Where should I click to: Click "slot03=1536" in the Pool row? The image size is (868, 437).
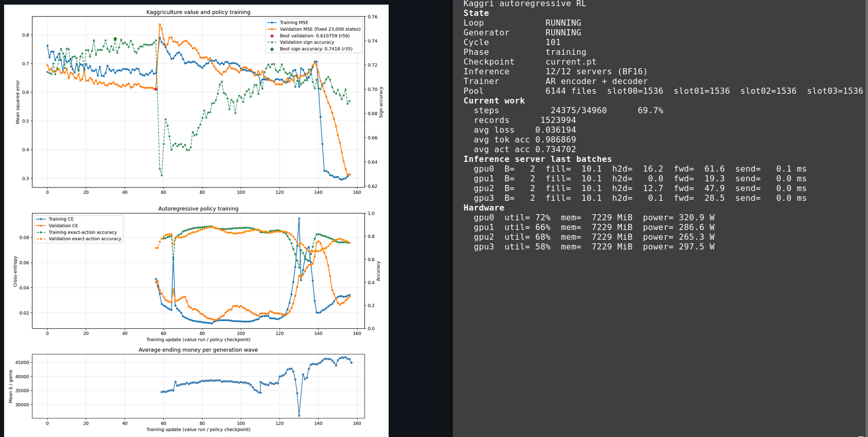click(835, 91)
